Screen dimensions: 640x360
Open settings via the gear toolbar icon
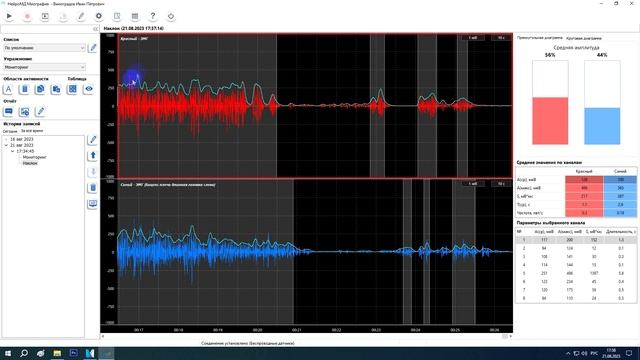[99, 16]
